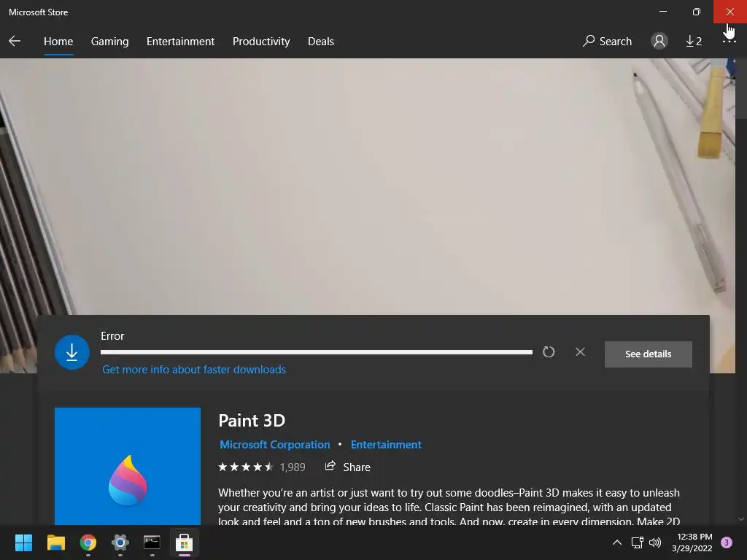Select the Productivity tab
Image resolution: width=747 pixels, height=560 pixels.
coord(261,42)
